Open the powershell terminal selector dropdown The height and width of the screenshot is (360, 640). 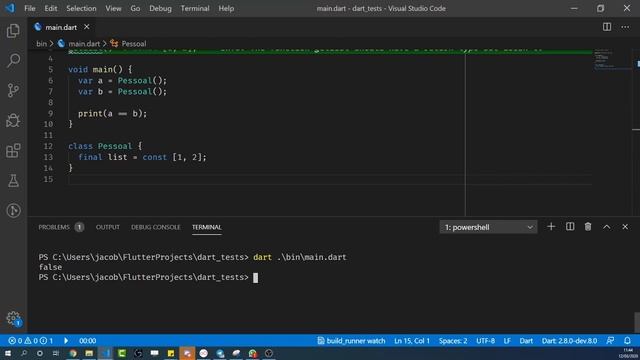point(488,227)
